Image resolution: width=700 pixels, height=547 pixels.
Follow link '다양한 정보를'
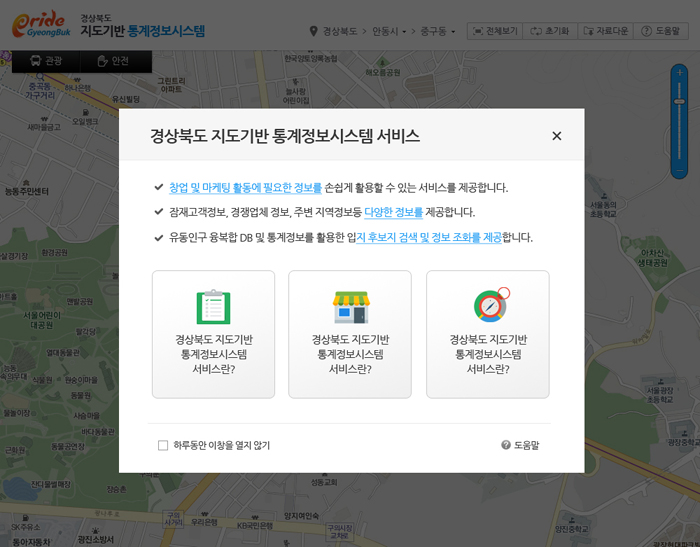click(393, 212)
